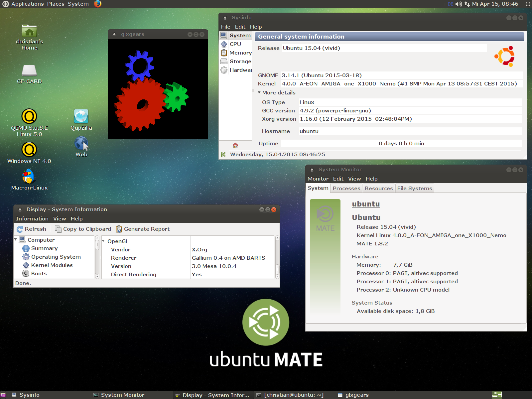This screenshot has height=399, width=532.
Task: Select CPU in Sysinfo sidebar
Action: point(235,44)
